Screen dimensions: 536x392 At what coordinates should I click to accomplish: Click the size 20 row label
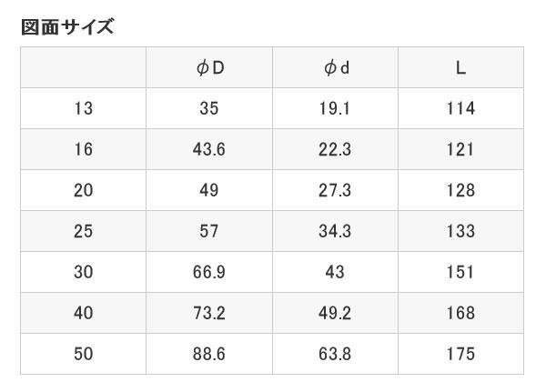click(x=84, y=190)
